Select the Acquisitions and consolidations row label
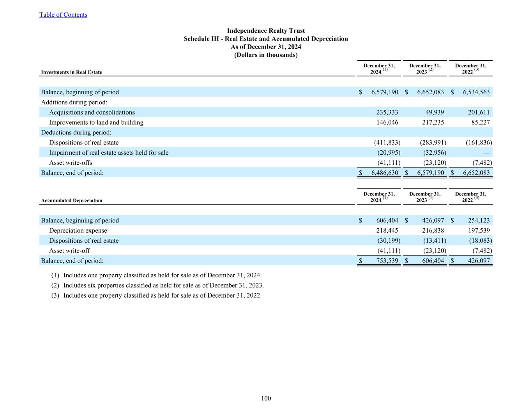The width and height of the screenshot is (532, 411). 92,112
